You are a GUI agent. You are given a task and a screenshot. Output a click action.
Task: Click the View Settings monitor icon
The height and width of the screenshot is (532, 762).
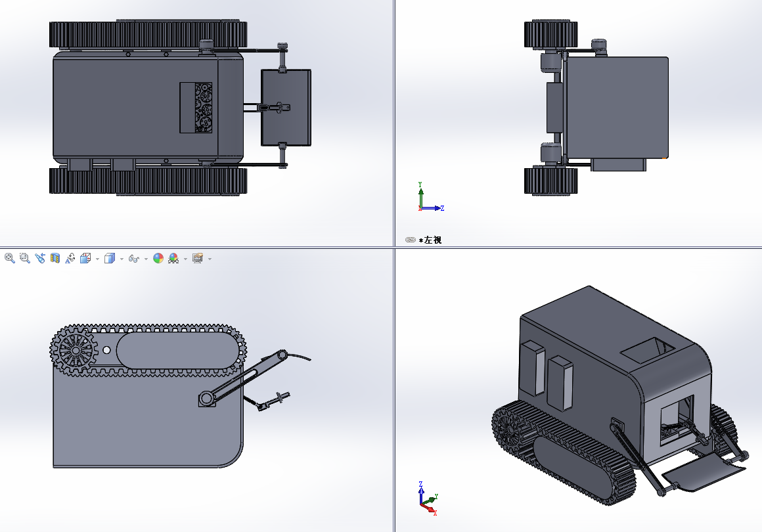click(x=197, y=259)
